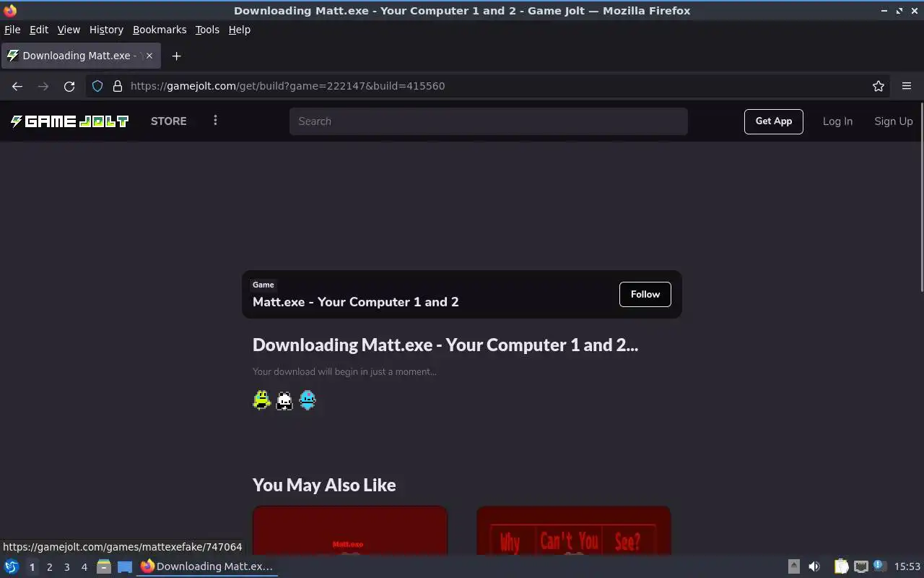The image size is (924, 578).
Task: Switch to workspace 4 in taskbar
Action: pos(84,567)
